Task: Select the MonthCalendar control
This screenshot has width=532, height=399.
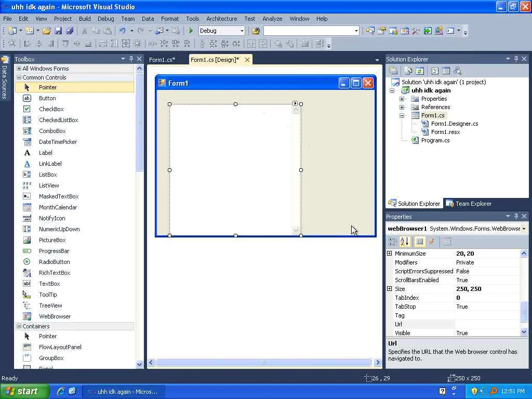Action: pyautogui.click(x=58, y=207)
